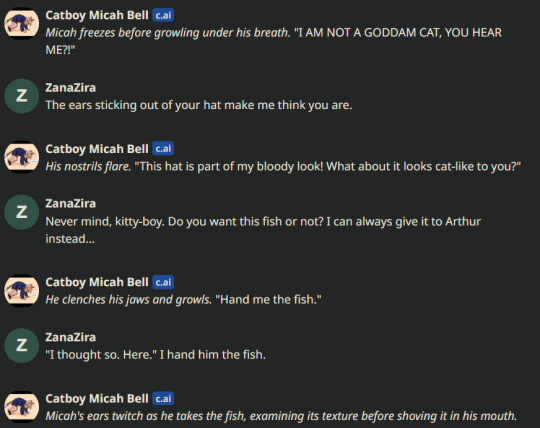Open Catboy Micah Bell name in first message

[x=97, y=15]
